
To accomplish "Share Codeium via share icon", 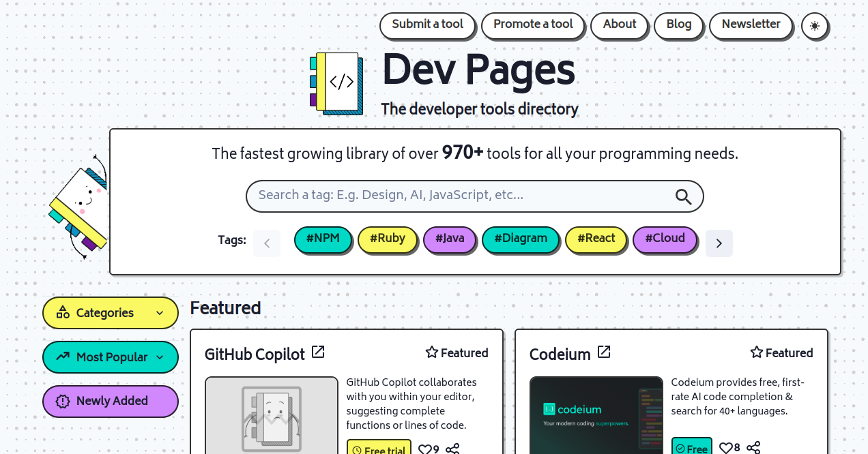I will click(753, 448).
